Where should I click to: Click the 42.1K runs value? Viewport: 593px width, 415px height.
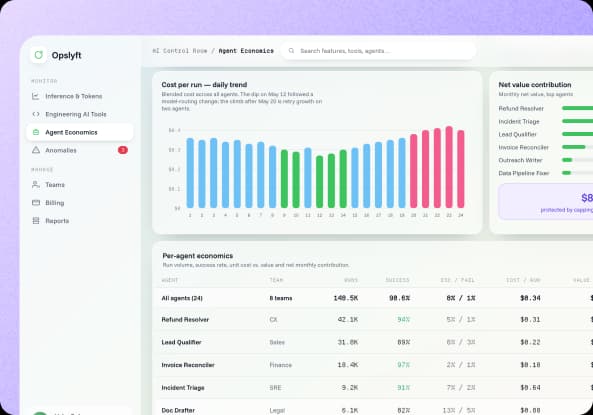[x=348, y=320]
